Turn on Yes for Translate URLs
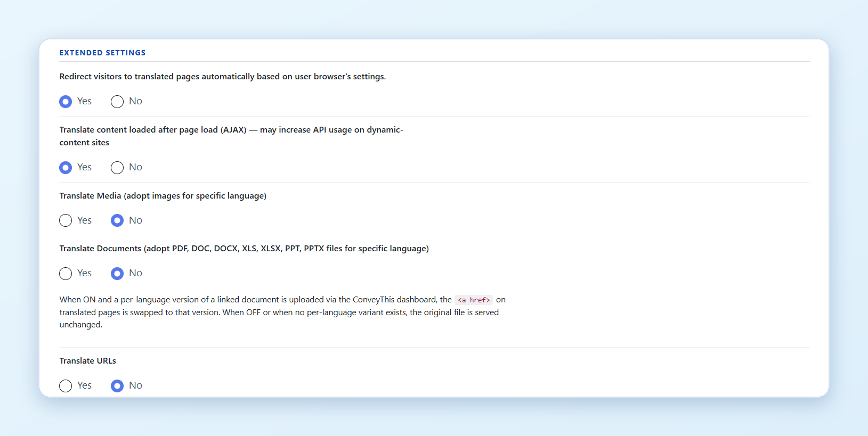Image resolution: width=868 pixels, height=436 pixels. [66, 385]
